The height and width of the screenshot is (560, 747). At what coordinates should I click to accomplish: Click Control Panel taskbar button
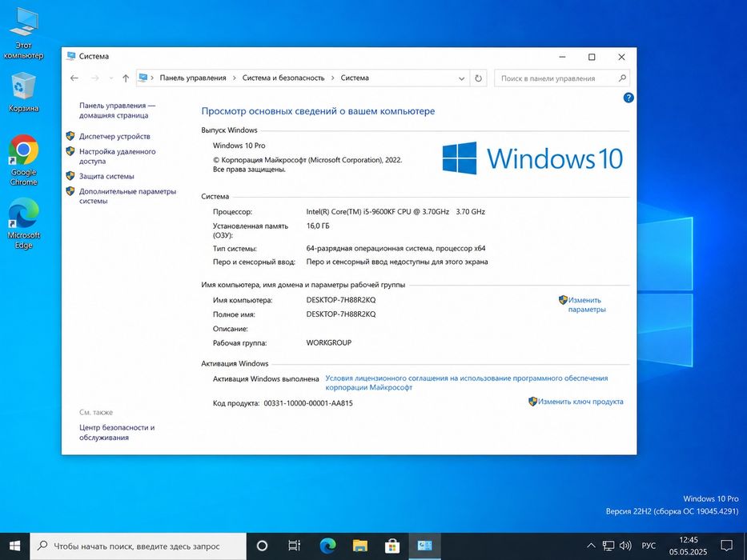click(x=424, y=546)
